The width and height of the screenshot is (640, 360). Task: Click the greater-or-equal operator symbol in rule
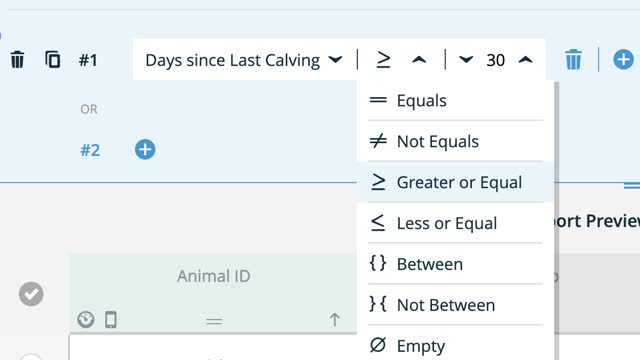click(x=383, y=60)
